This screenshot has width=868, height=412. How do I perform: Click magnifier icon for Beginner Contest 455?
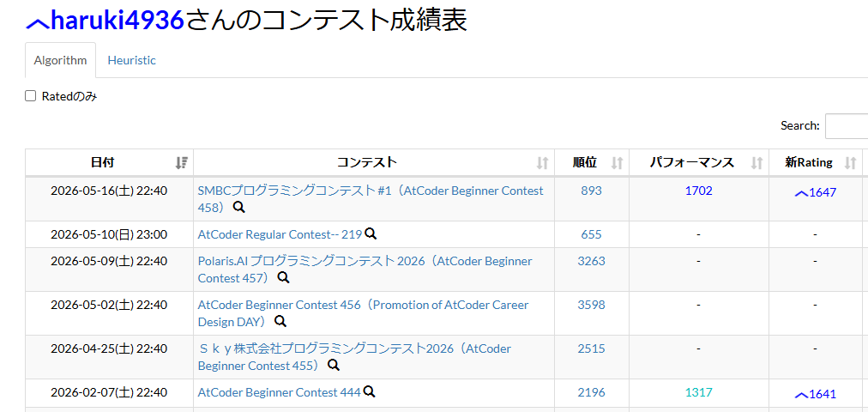(334, 365)
